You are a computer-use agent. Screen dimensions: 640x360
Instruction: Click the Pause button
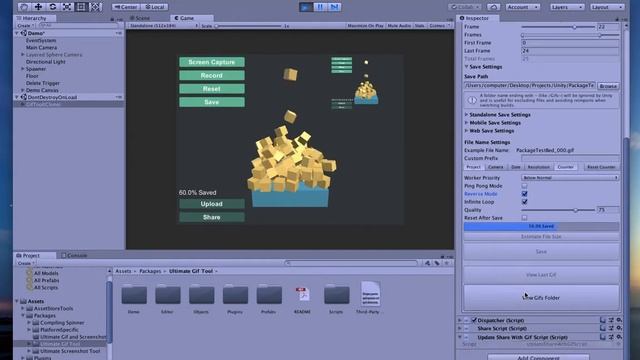(320, 7)
